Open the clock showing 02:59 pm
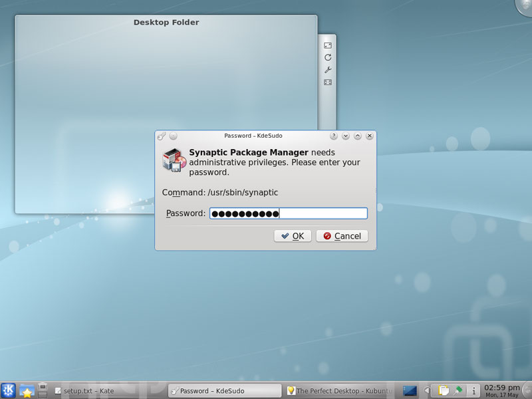 tap(502, 390)
